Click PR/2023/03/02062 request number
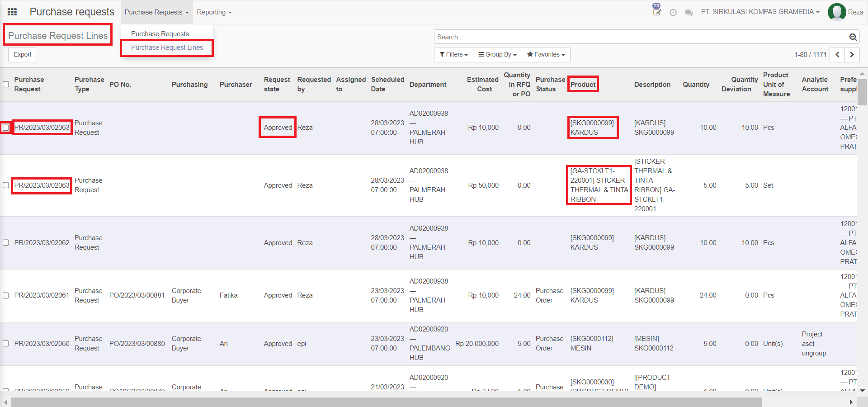The width and height of the screenshot is (868, 407). 42,242
